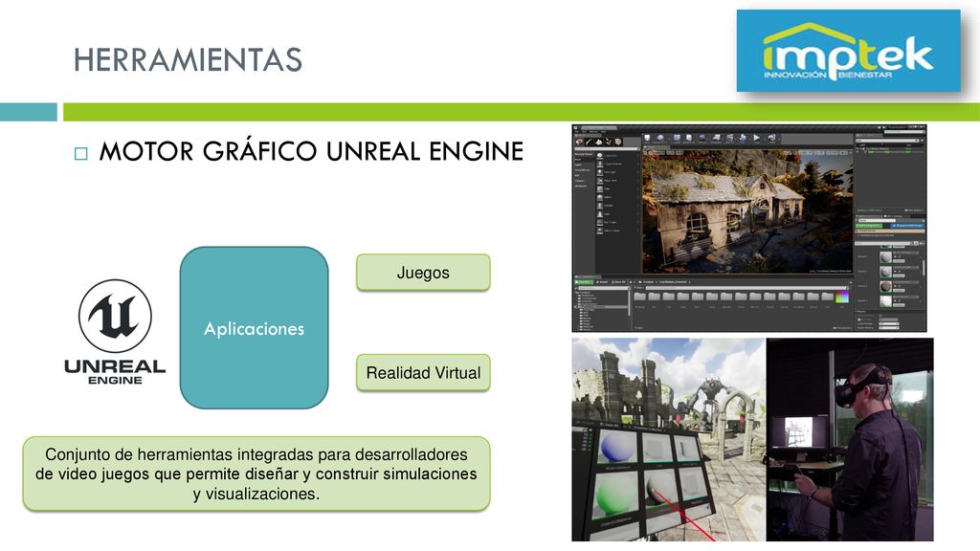Click the MOTOR GRÁFICO UNREAL ENGINE heading
The image size is (980, 551).
tap(311, 151)
